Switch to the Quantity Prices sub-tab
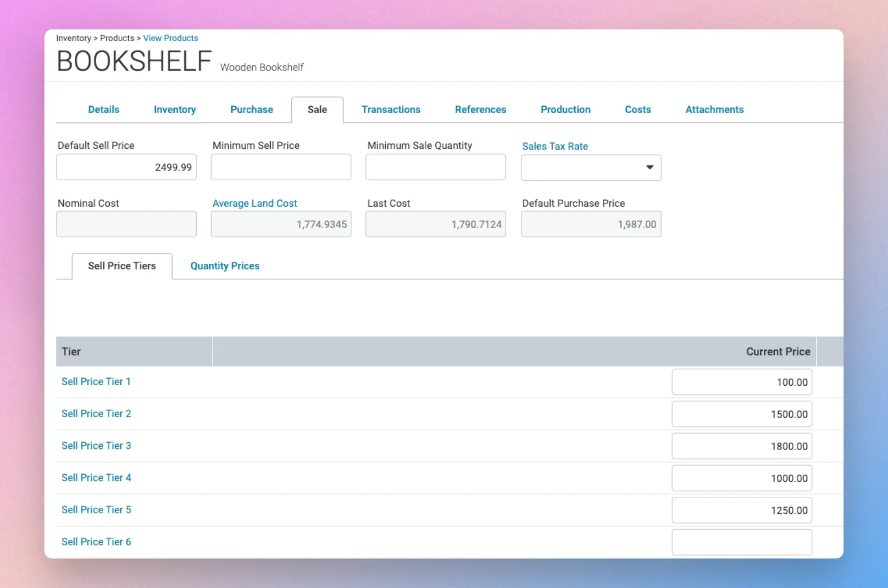 225,266
